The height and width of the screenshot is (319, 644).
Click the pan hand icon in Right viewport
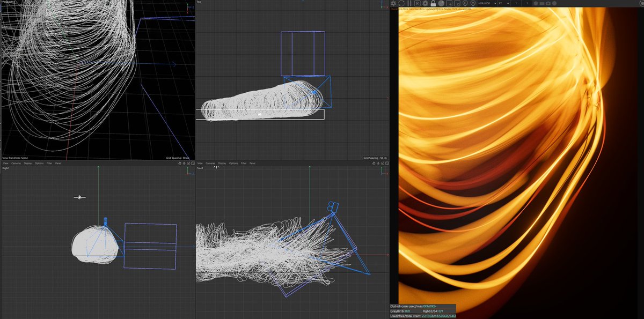point(179,163)
